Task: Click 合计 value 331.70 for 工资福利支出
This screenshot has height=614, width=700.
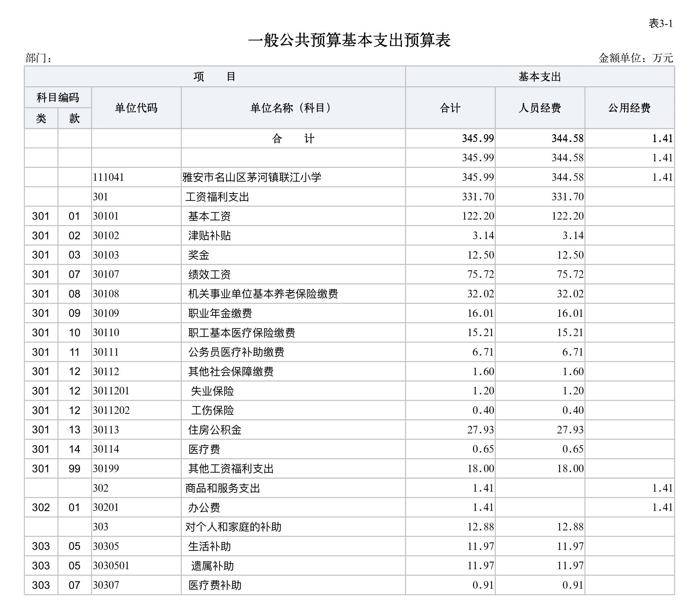Action: (x=478, y=197)
